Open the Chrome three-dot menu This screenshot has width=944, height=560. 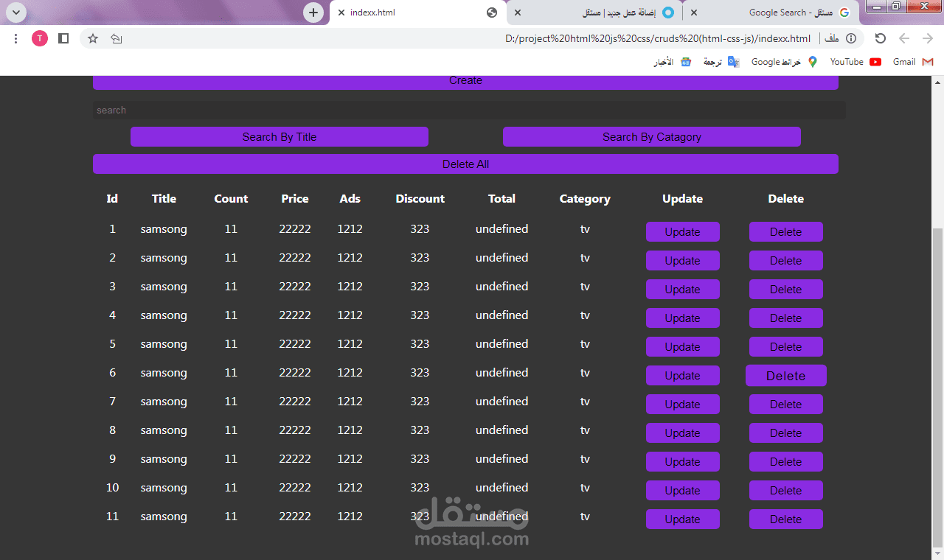(16, 38)
